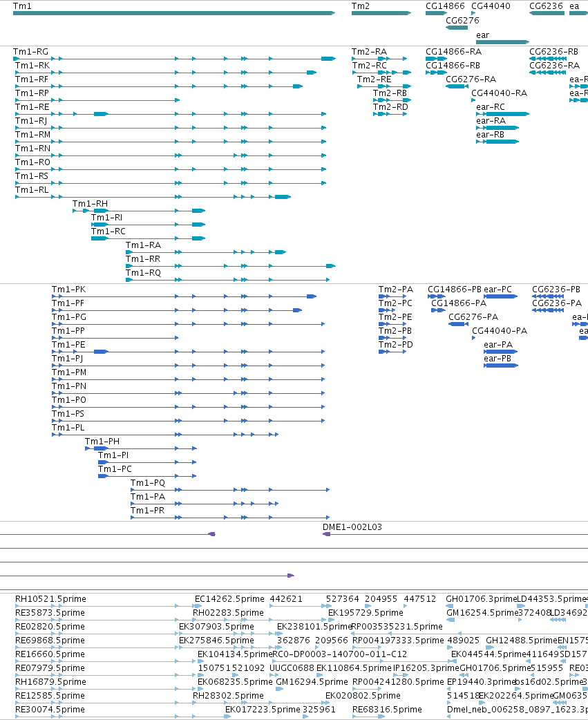This screenshot has width=588, height=720.
Task: Select transcript Tm1-RE
Action: (171, 114)
